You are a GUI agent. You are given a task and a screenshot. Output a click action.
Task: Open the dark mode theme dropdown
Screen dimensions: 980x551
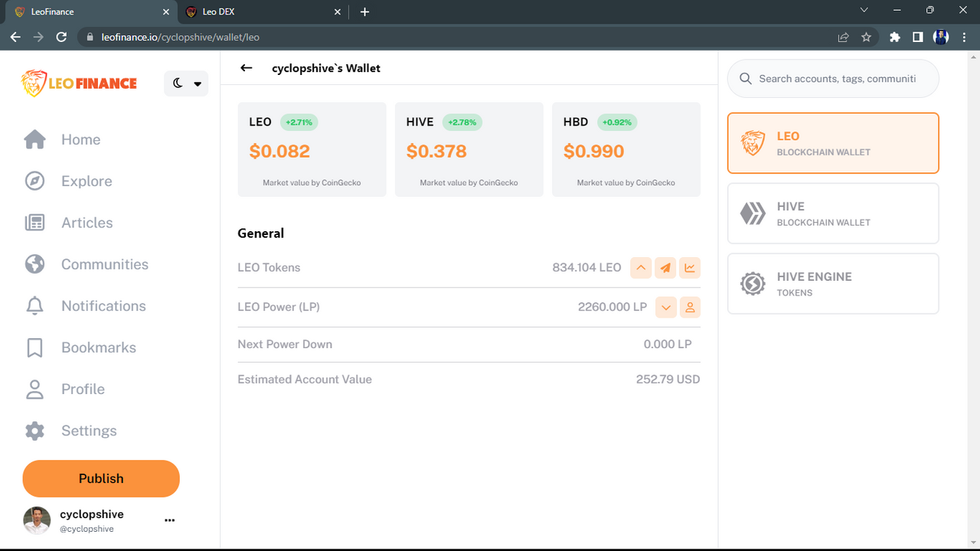coord(186,83)
